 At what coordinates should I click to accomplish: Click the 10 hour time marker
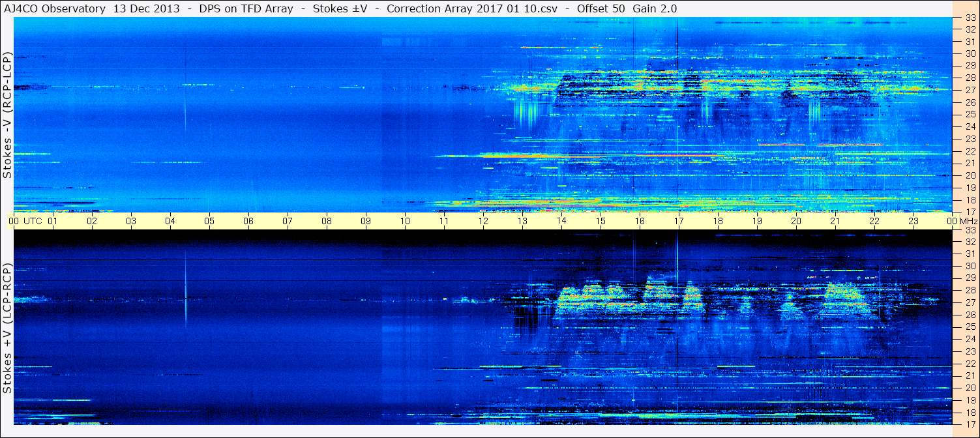click(405, 221)
